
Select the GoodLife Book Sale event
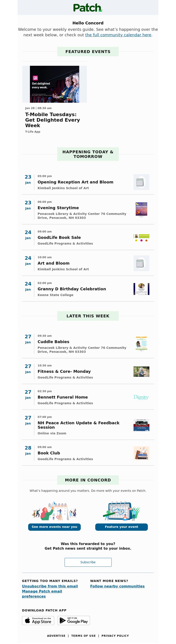(x=59, y=238)
